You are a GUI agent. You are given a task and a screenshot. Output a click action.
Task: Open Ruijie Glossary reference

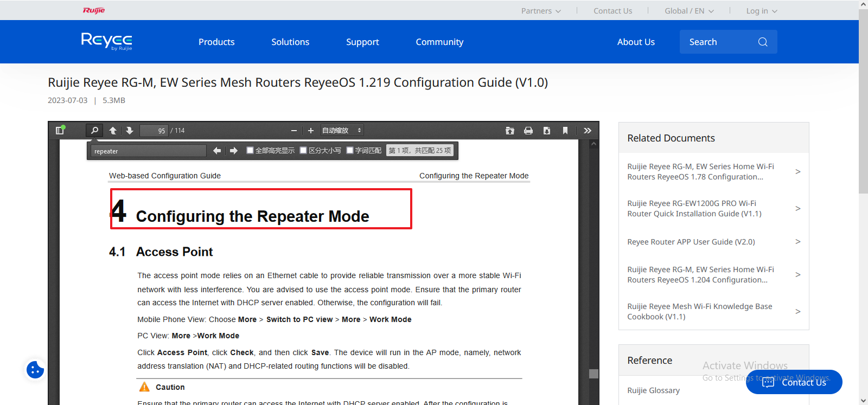(x=653, y=390)
